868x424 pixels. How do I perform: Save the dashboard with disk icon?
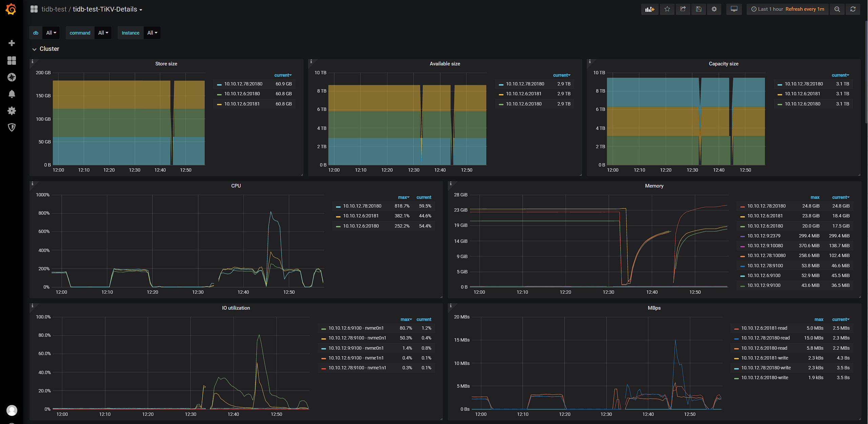699,9
